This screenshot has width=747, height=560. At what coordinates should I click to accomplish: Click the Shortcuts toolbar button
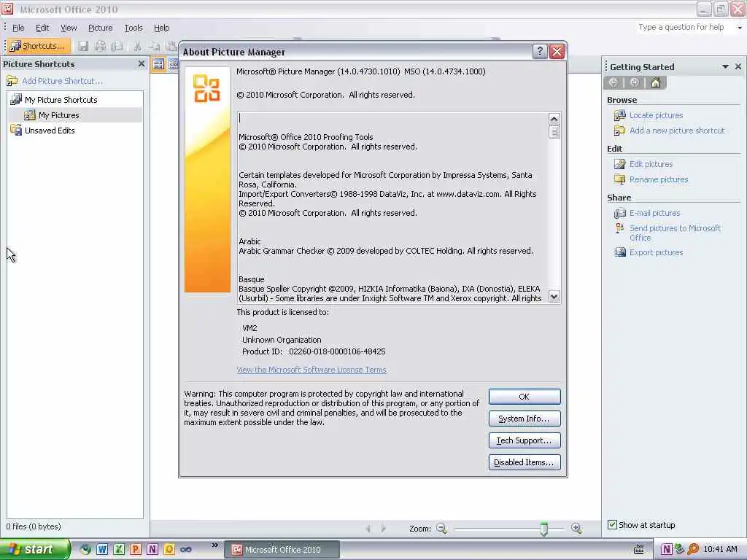(x=38, y=46)
